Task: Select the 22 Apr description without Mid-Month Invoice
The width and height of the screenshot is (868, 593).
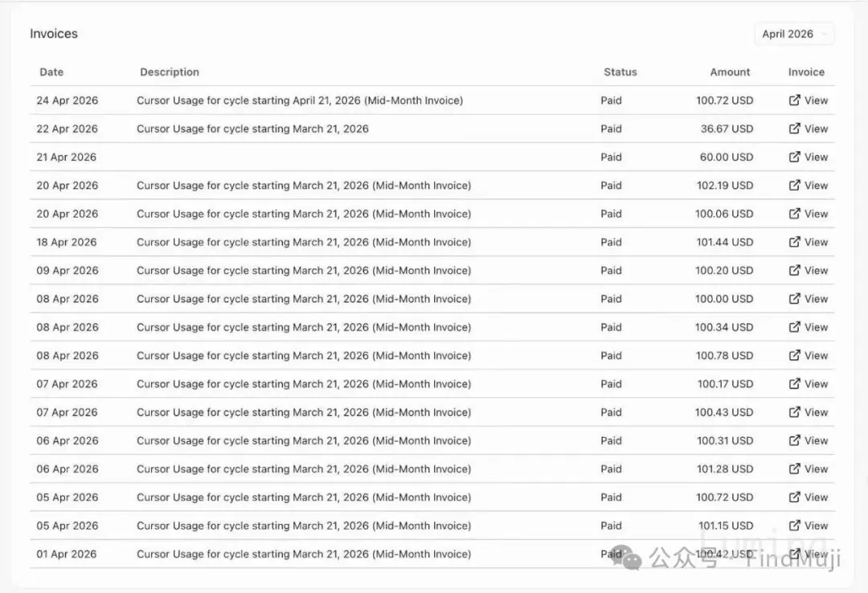Action: 252,129
